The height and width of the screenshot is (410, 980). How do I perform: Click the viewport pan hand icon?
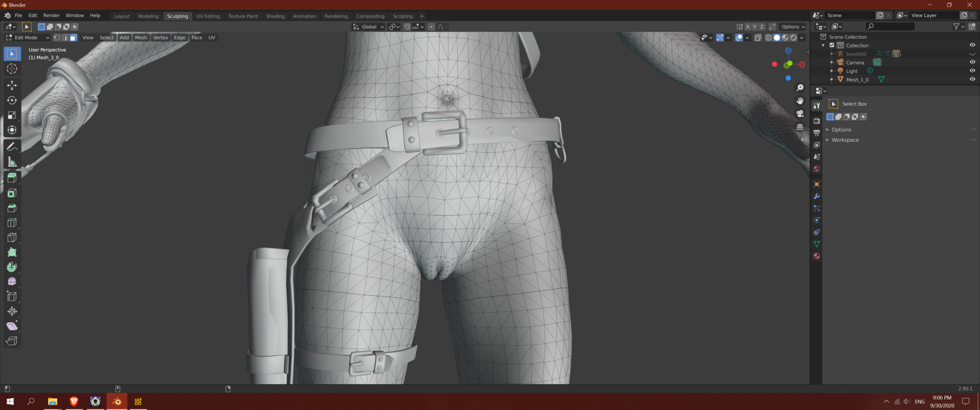pos(800,101)
